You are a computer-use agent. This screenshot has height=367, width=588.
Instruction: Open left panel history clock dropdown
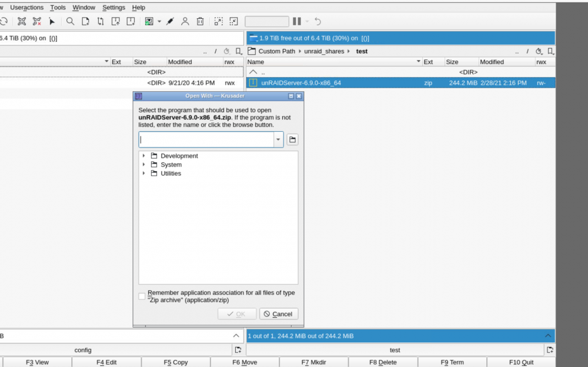tap(226, 51)
